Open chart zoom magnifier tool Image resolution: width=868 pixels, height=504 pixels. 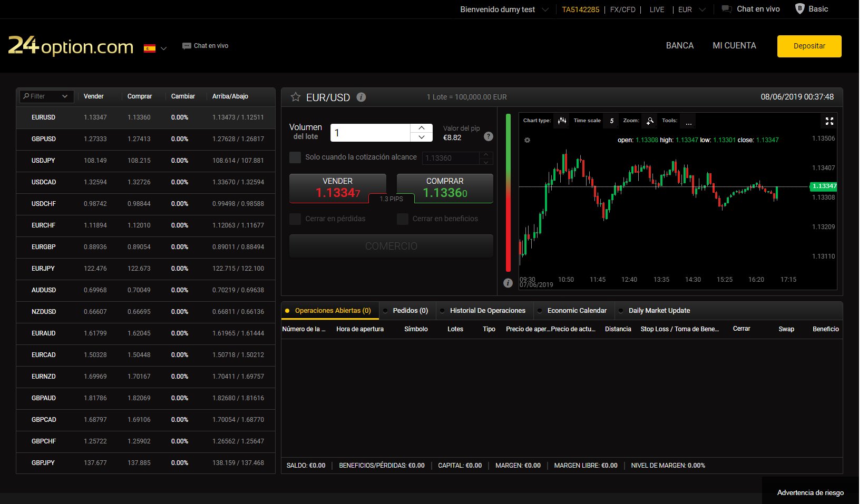tap(650, 121)
